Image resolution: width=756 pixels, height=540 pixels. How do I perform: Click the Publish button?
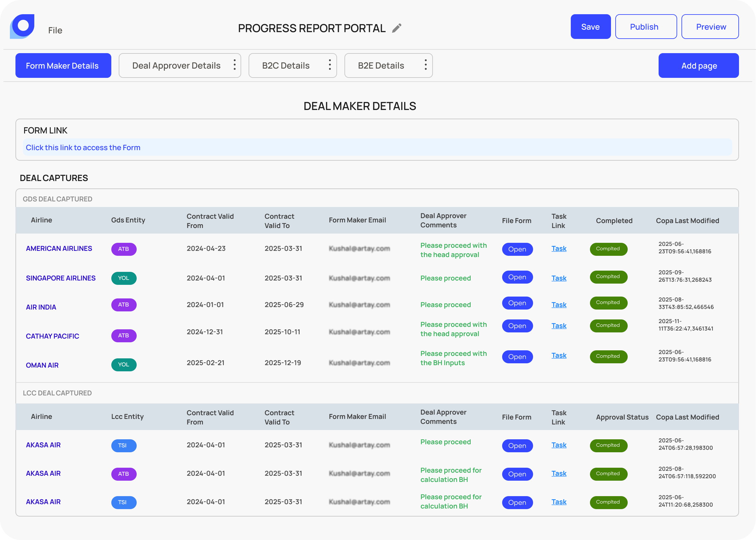[646, 27]
